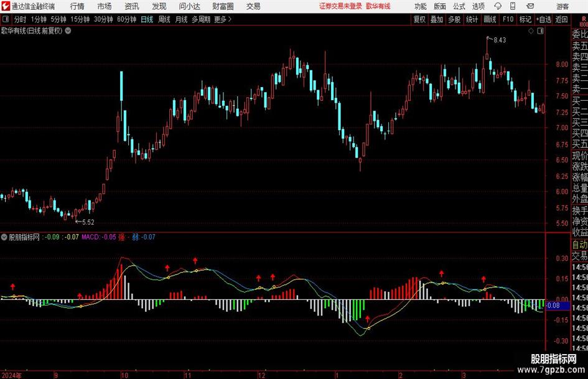
Task: Switch to the 30分钟 period tab
Action: tap(103, 19)
